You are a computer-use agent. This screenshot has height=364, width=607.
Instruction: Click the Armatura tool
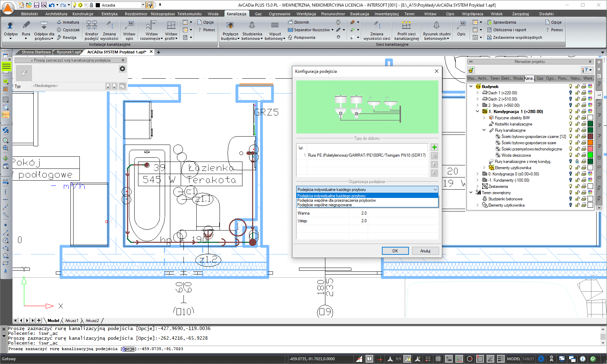click(68, 22)
